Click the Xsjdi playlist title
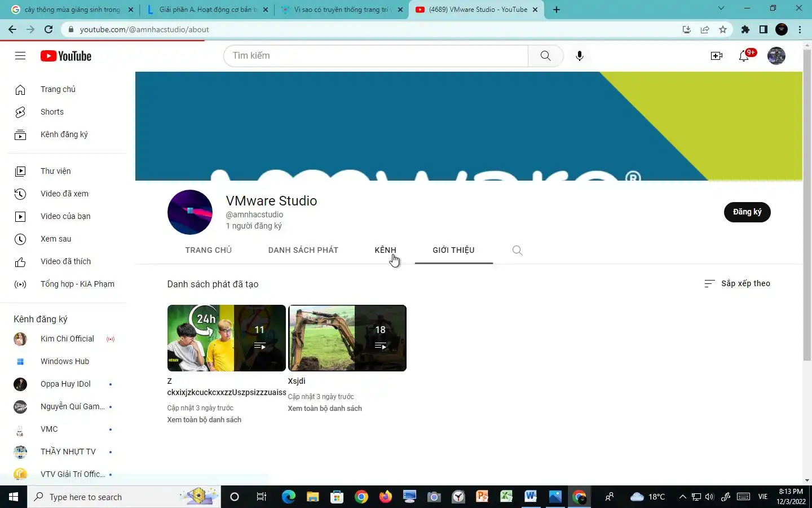The image size is (812, 508). (x=297, y=381)
